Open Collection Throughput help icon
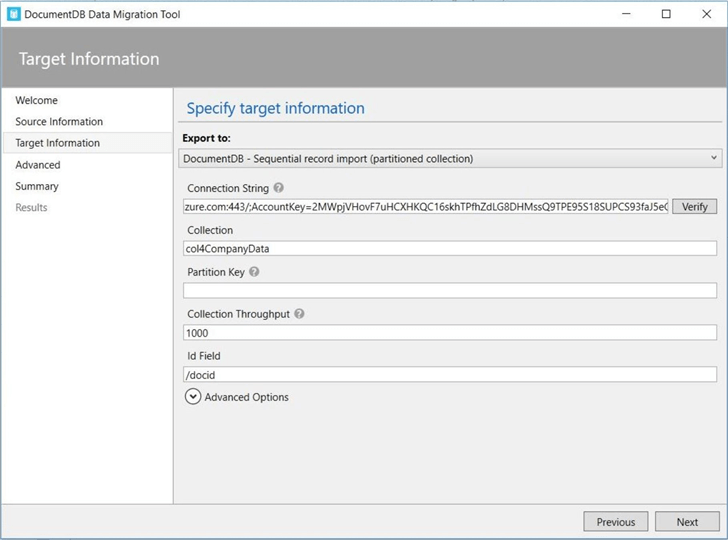The height and width of the screenshot is (540, 728). coord(299,313)
